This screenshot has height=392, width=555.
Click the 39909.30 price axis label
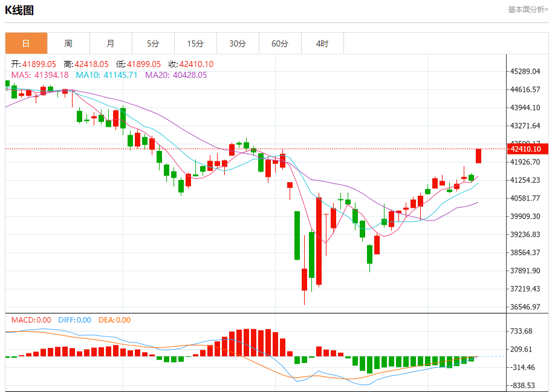(x=525, y=216)
